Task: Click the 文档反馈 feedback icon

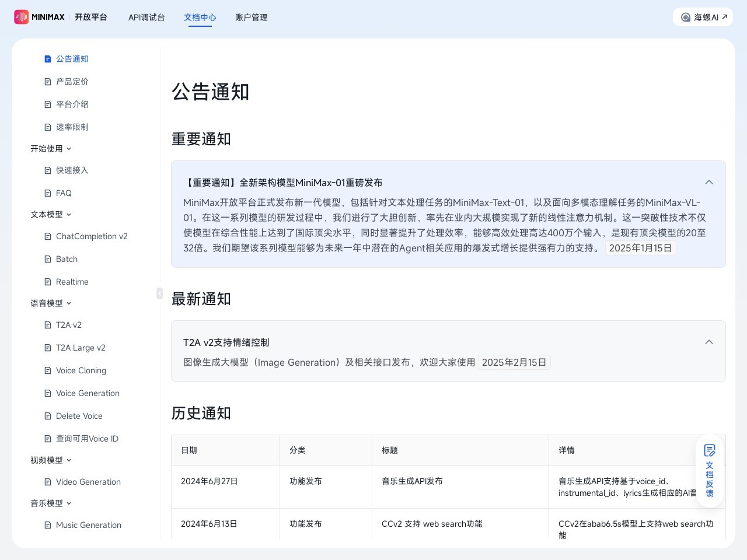Action: pos(710,450)
